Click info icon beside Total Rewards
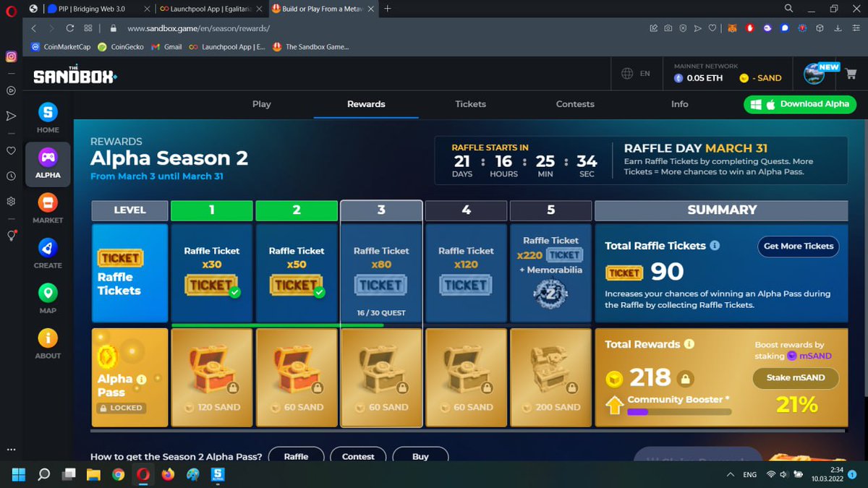This screenshot has width=868, height=488. (x=689, y=344)
